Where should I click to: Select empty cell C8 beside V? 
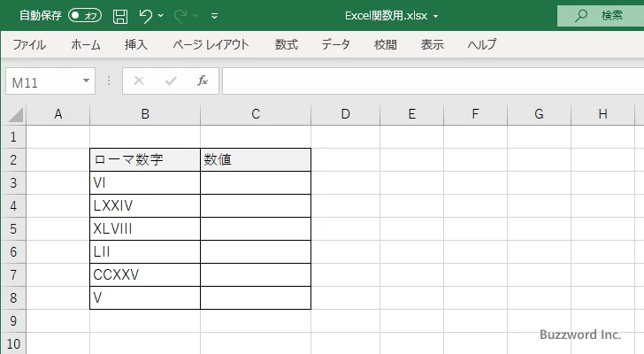[256, 297]
